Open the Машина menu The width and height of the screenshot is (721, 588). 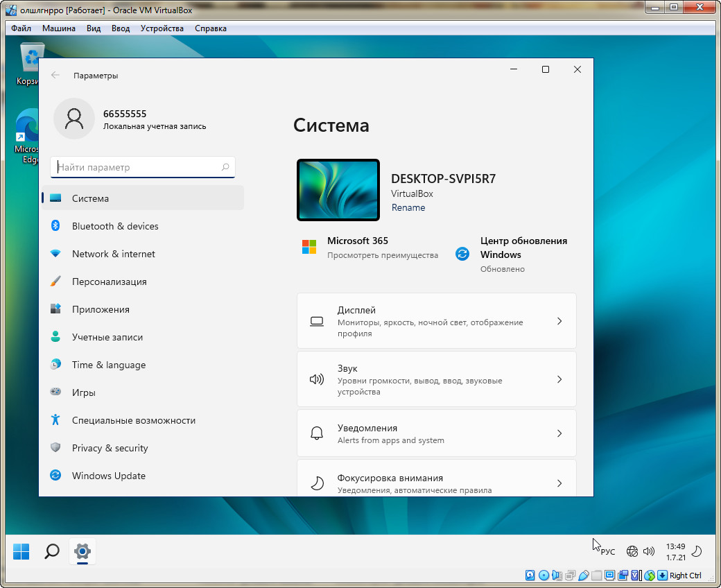59,28
